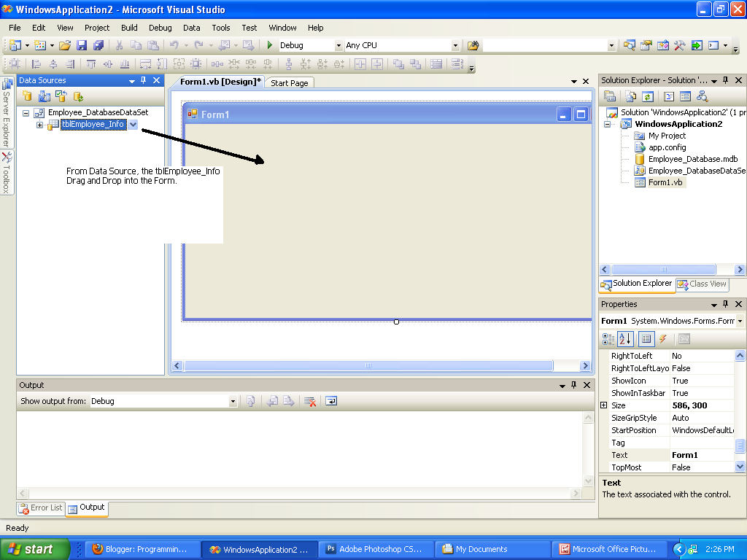The image size is (747, 560).
Task: Click the Undo toolbar icon
Action: click(x=174, y=45)
